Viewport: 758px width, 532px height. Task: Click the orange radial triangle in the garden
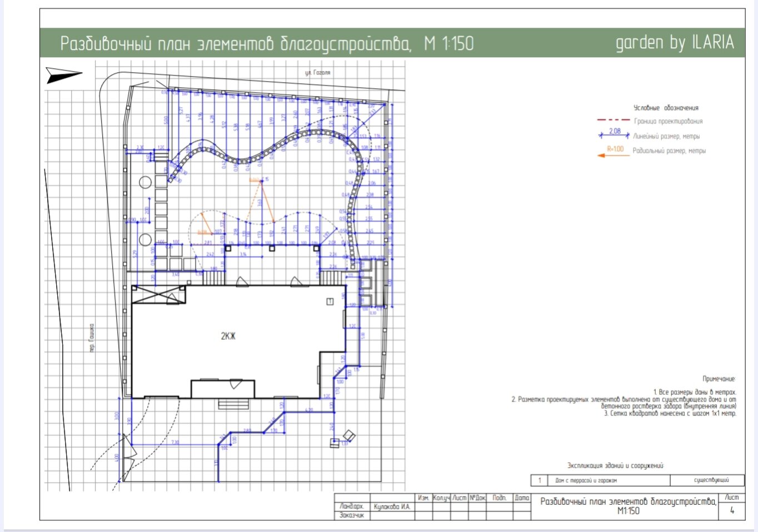(262, 201)
